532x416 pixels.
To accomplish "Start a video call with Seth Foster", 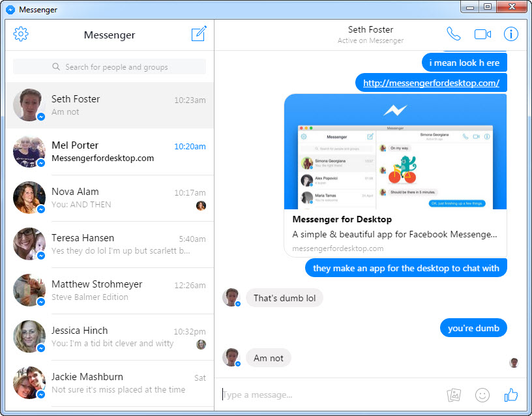I will tap(482, 34).
